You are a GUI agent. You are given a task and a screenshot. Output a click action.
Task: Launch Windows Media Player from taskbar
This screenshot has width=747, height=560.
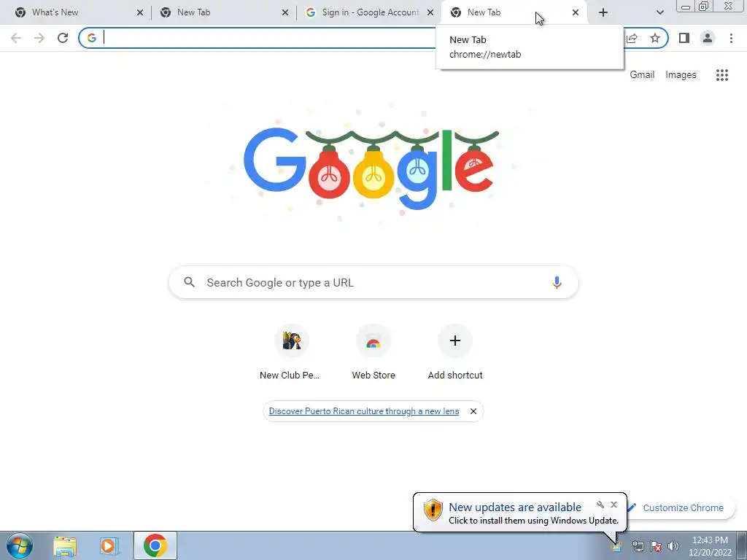109,545
